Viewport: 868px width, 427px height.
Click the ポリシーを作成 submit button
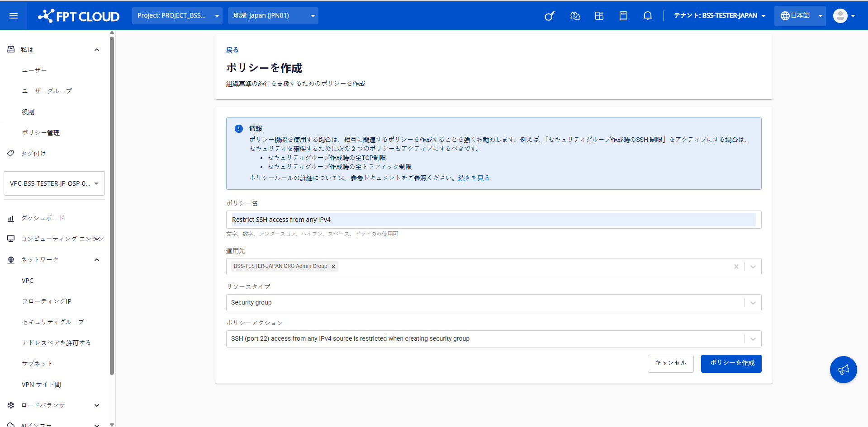pyautogui.click(x=731, y=364)
